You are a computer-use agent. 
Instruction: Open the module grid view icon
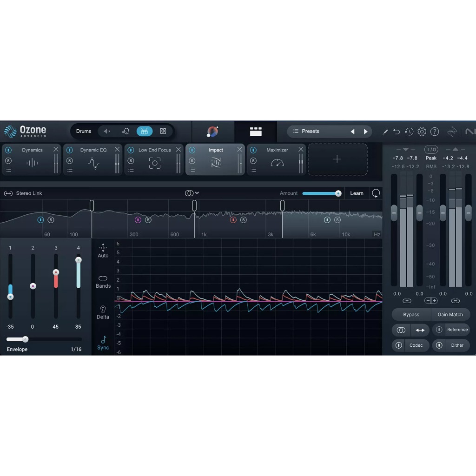point(256,132)
